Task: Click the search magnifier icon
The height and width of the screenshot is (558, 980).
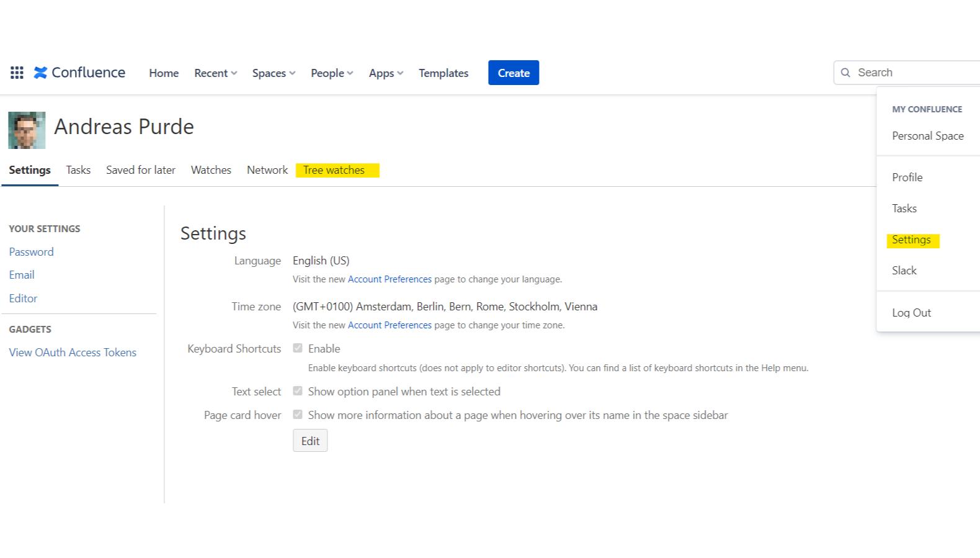Action: tap(845, 73)
